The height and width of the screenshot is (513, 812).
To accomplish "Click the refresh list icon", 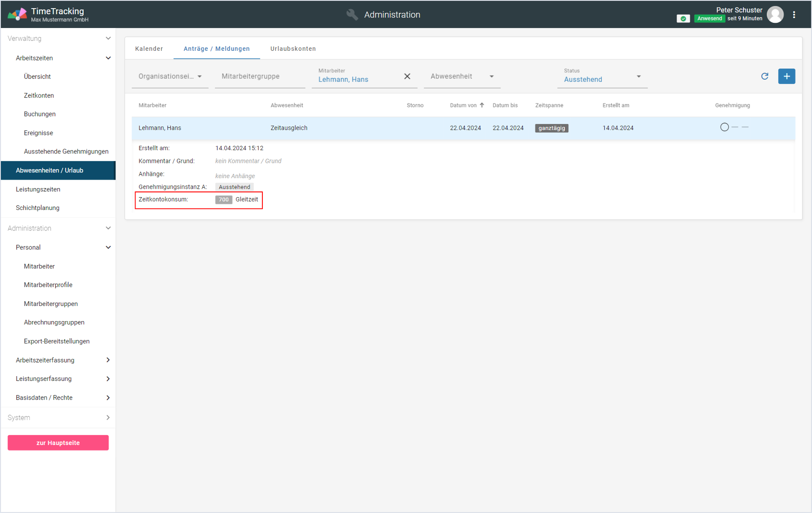I will (764, 76).
